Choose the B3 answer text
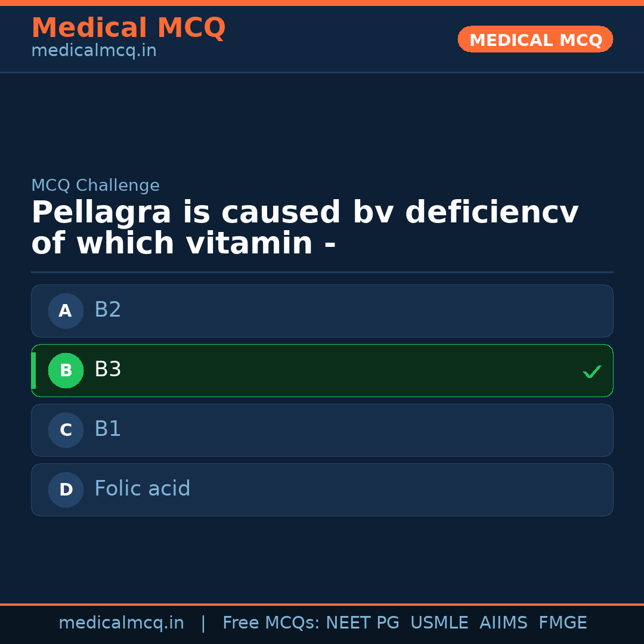The height and width of the screenshot is (644, 644). 108,370
